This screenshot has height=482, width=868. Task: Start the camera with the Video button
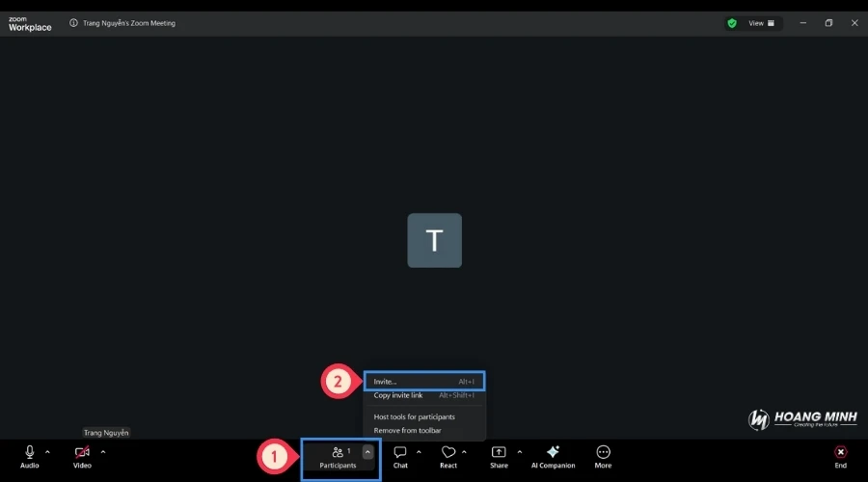tap(82, 452)
